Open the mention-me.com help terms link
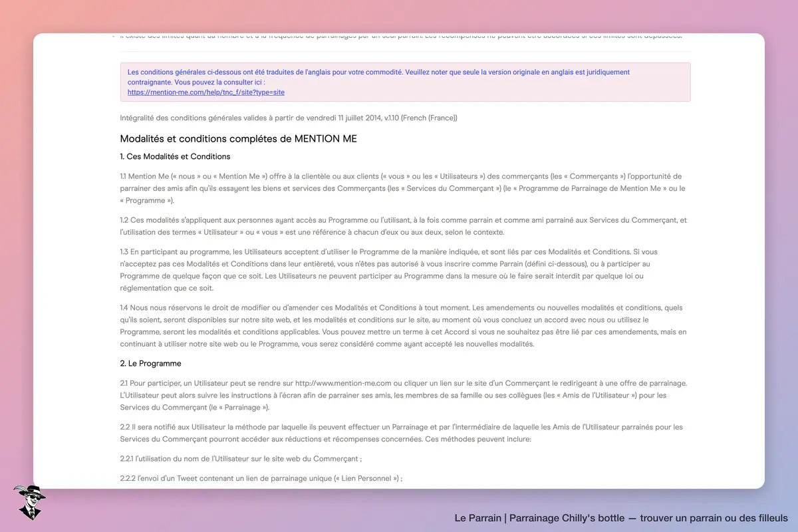 click(x=206, y=92)
